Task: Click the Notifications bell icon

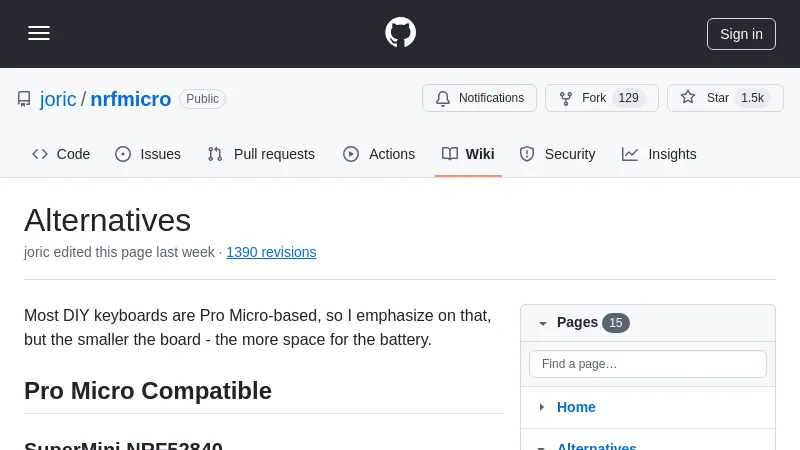Action: [x=443, y=98]
